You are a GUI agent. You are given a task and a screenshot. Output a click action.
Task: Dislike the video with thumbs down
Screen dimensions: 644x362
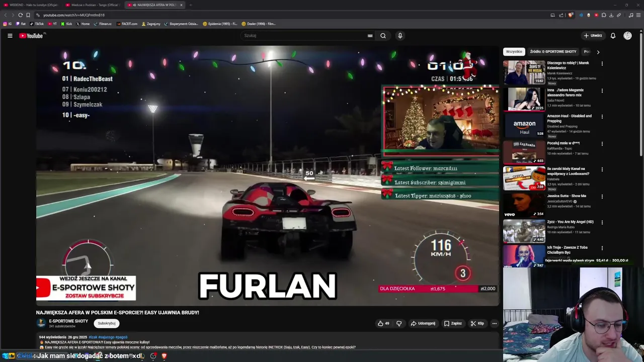399,323
